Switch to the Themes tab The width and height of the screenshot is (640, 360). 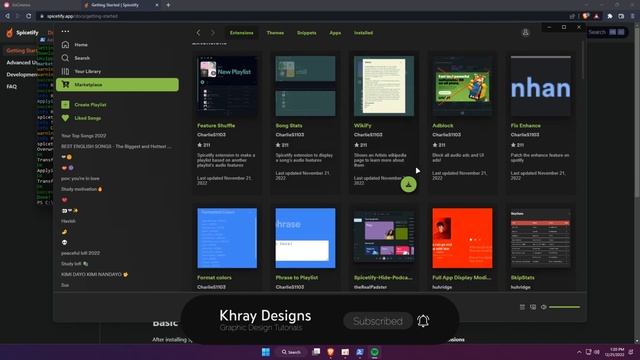point(275,33)
